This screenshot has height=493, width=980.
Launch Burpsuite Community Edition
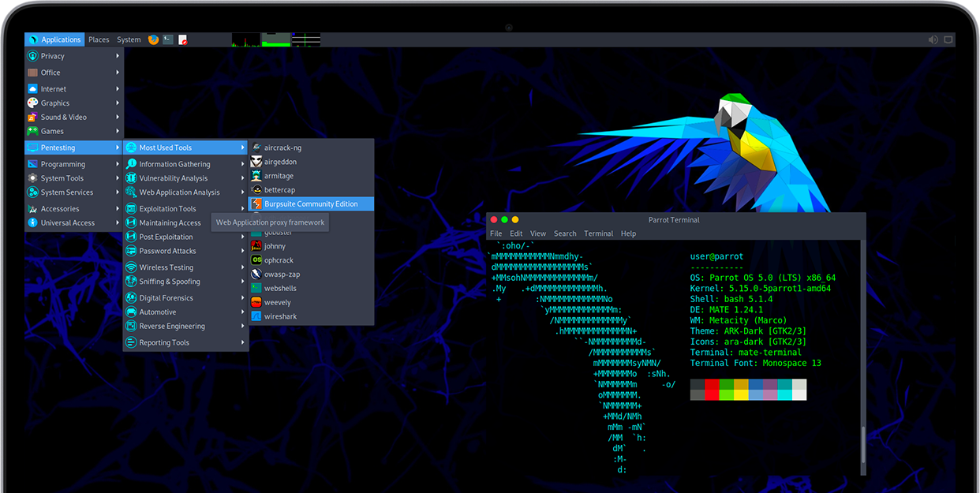pos(312,204)
